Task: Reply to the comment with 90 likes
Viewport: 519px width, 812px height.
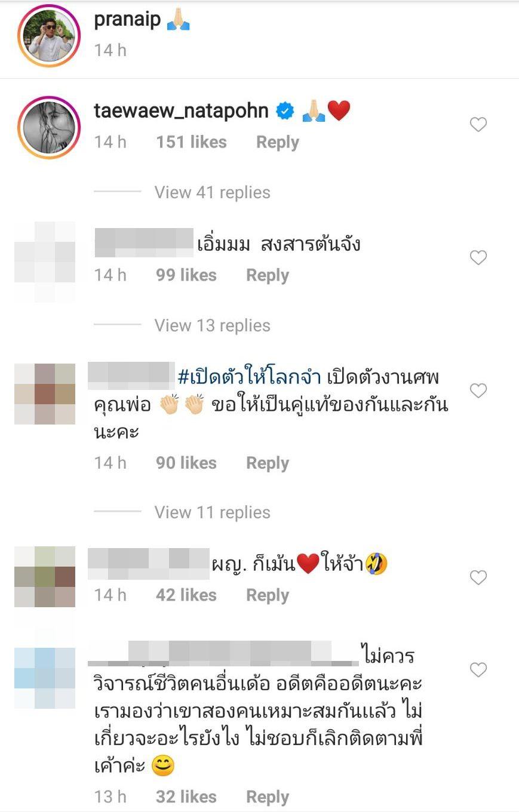Action: [x=268, y=463]
